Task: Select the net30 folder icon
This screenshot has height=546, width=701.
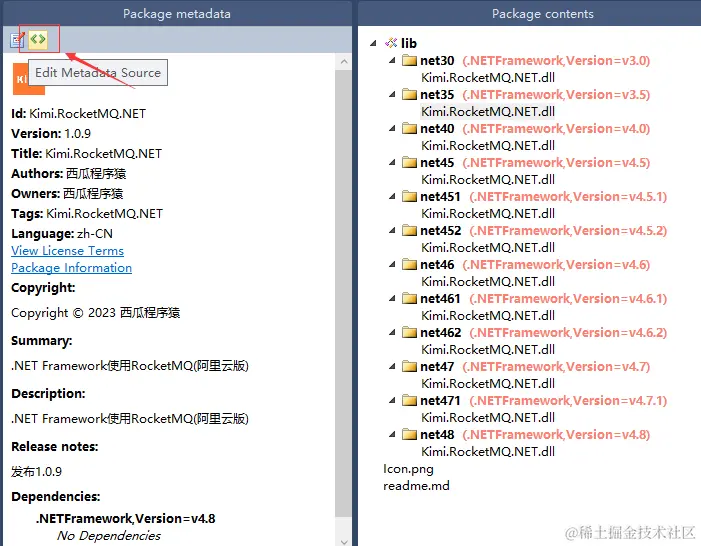Action: pyautogui.click(x=409, y=60)
